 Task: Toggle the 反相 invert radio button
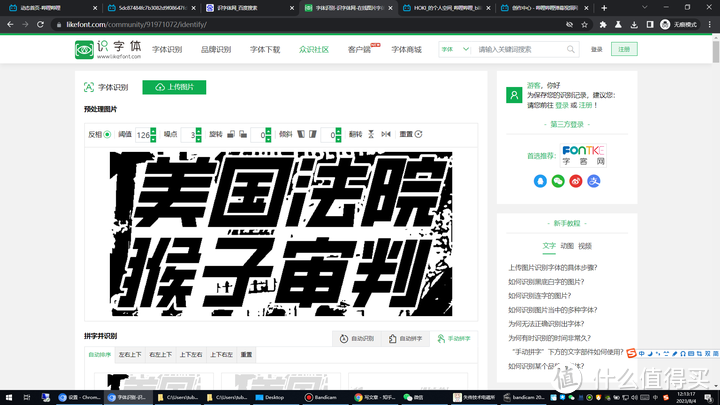coord(107,135)
